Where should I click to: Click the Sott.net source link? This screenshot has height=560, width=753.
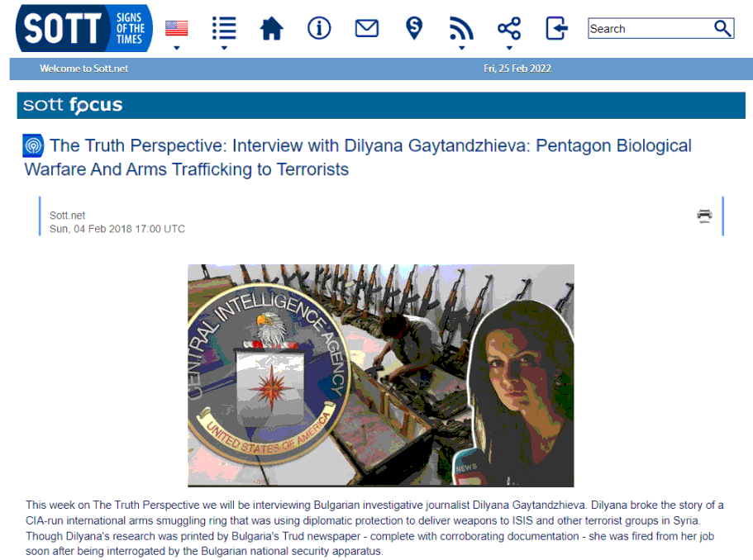pos(67,216)
